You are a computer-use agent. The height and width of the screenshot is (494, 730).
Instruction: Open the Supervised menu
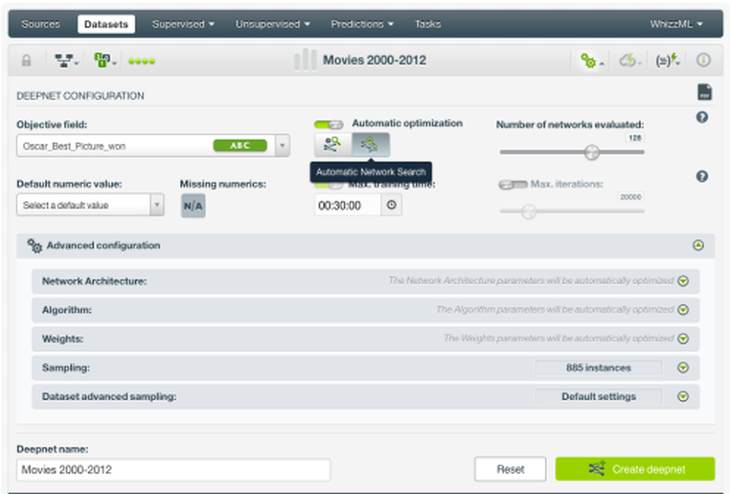click(x=183, y=24)
